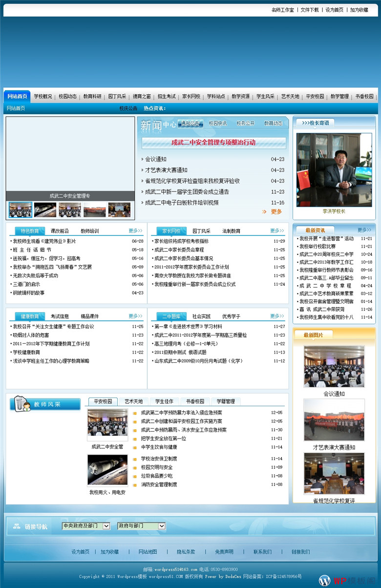Click 免责声明 in the footer
Screen dimensions: 381x588
pos(224,552)
